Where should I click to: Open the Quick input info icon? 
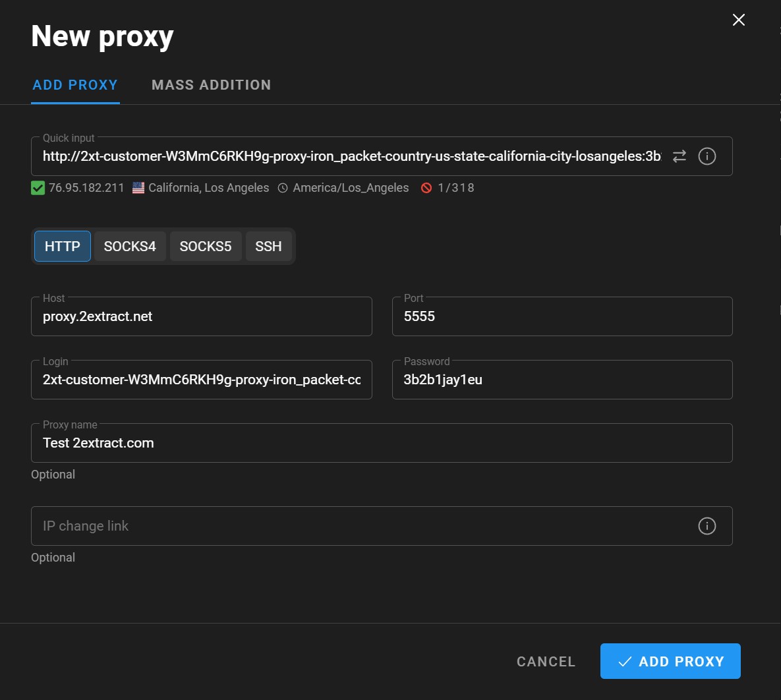tap(707, 156)
